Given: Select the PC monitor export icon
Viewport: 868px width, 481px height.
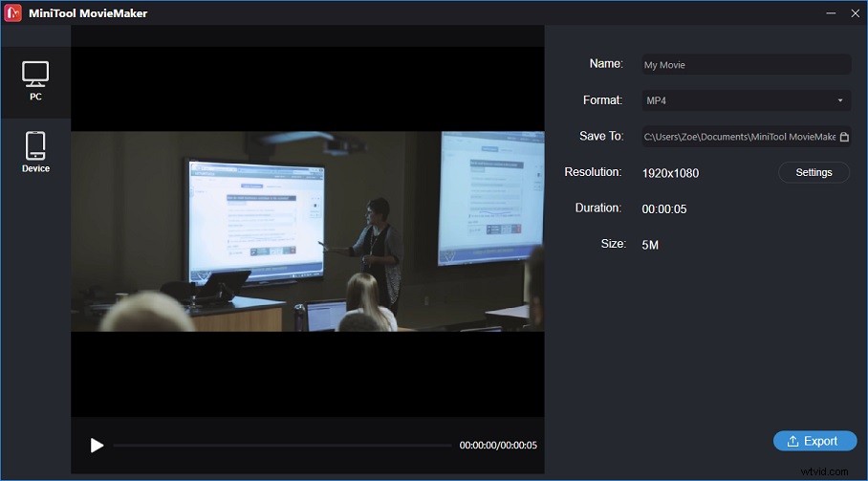Looking at the screenshot, I should (x=35, y=74).
